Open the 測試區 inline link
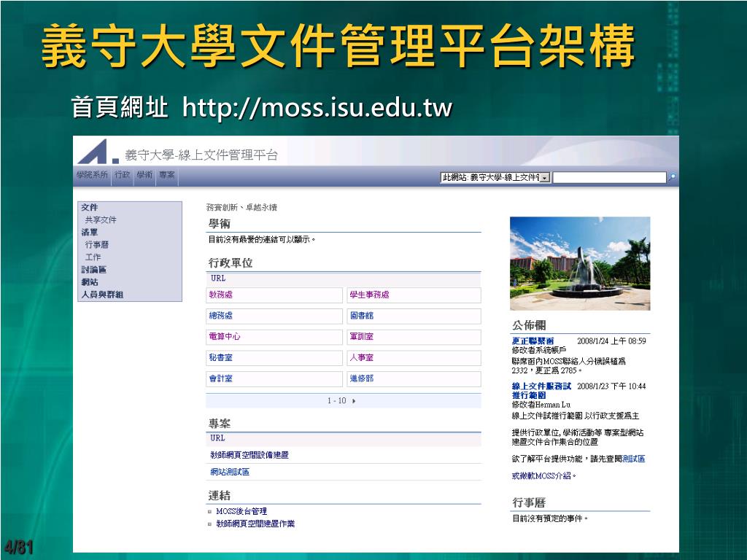This screenshot has width=747, height=560. (x=634, y=459)
